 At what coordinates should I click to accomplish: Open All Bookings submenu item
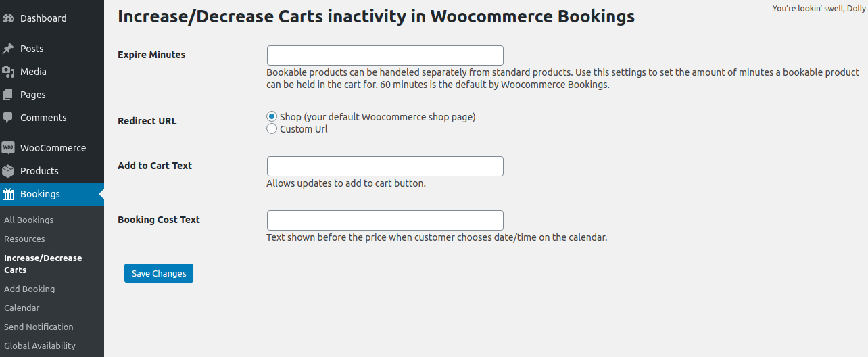[x=28, y=220]
